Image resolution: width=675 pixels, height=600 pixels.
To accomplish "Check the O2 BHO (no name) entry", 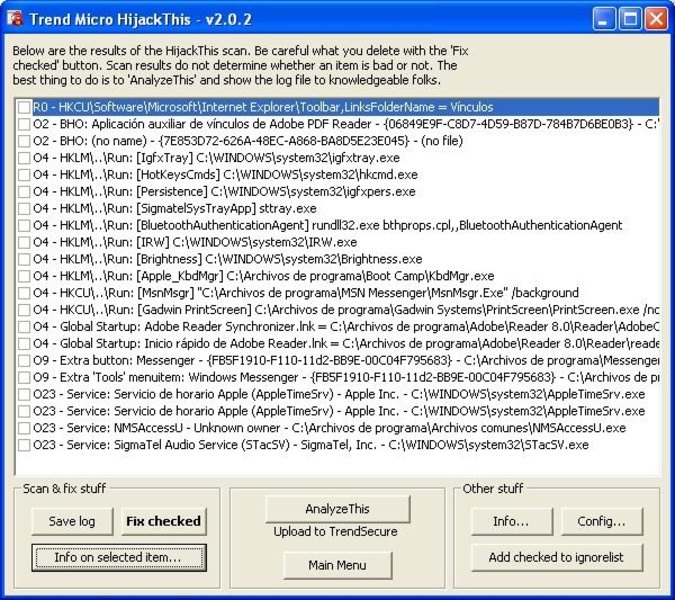I will click(24, 141).
